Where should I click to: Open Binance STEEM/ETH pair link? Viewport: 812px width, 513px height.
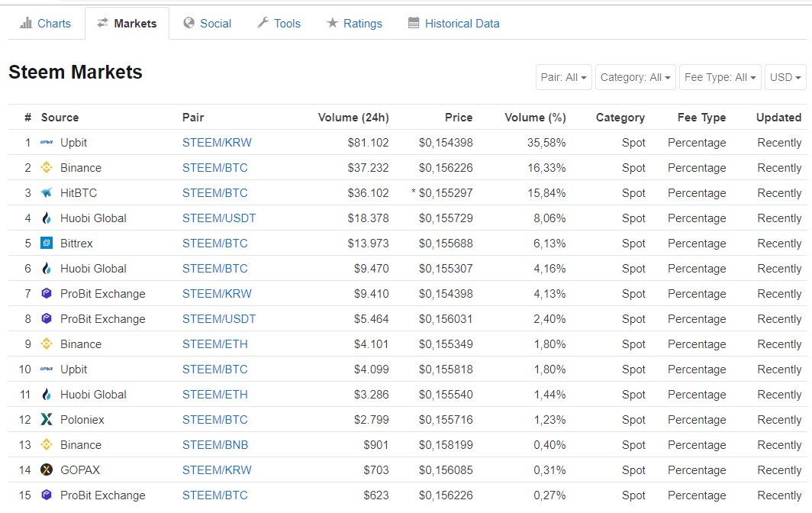tap(215, 344)
